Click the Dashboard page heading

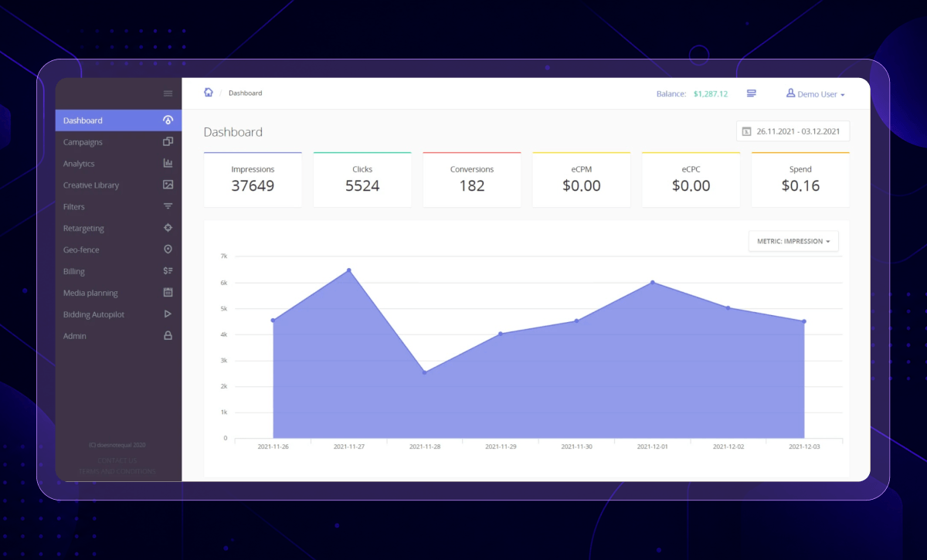coord(233,132)
